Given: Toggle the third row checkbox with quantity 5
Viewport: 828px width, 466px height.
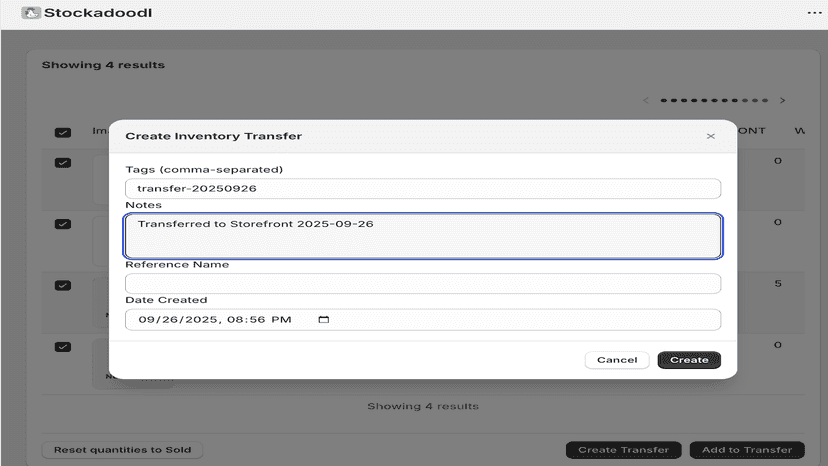Looking at the screenshot, I should coord(63,285).
